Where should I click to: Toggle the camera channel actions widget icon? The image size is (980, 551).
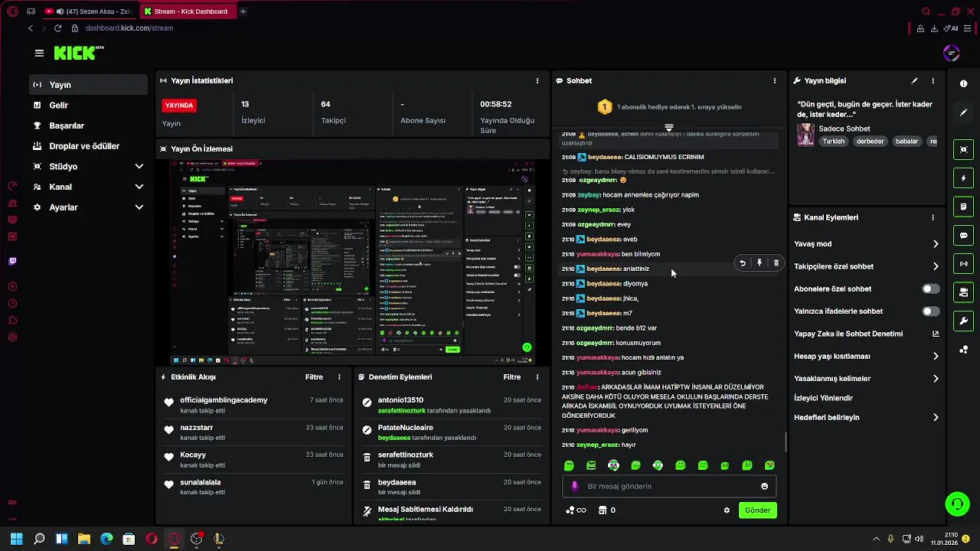pyautogui.click(x=963, y=292)
